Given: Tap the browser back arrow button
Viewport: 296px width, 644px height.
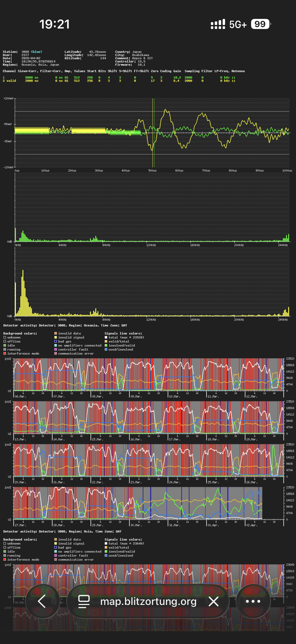Looking at the screenshot, I should click(42, 601).
